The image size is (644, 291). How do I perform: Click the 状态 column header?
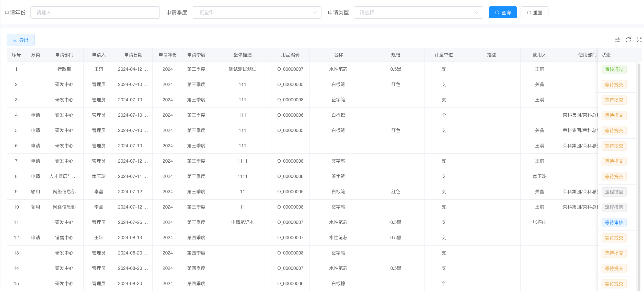(x=606, y=55)
